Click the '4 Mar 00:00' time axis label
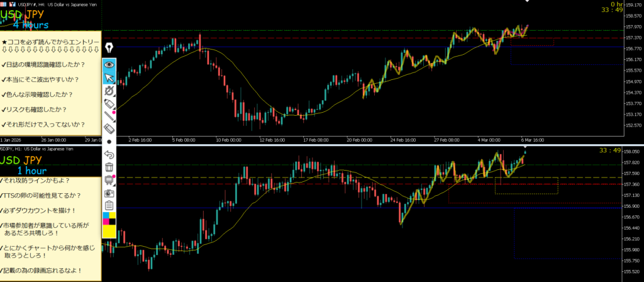Image resolution: width=644 pixels, height=282 pixels. [489, 140]
